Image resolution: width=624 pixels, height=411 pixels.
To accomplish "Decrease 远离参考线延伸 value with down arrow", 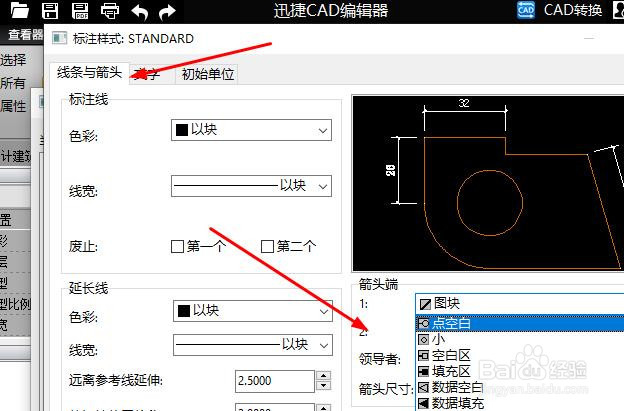I will pyautogui.click(x=324, y=386).
